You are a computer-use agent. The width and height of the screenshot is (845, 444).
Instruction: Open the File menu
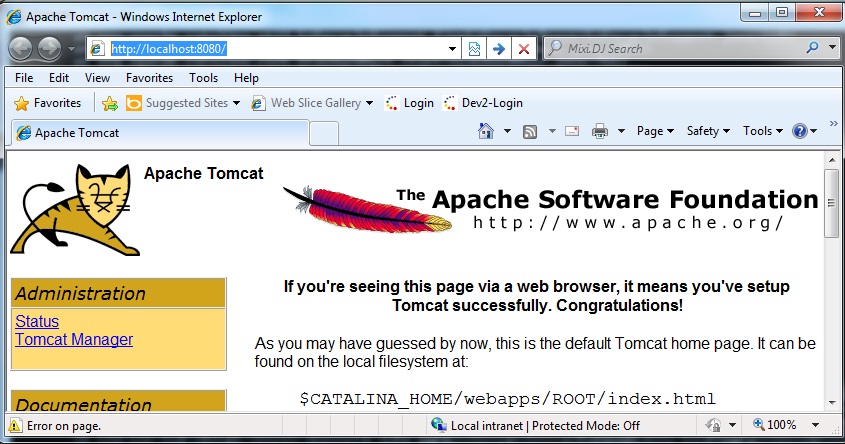pos(24,78)
